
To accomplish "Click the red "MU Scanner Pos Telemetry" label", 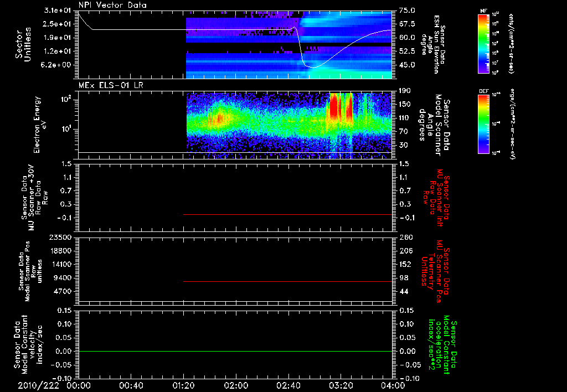I will [x=436, y=271].
